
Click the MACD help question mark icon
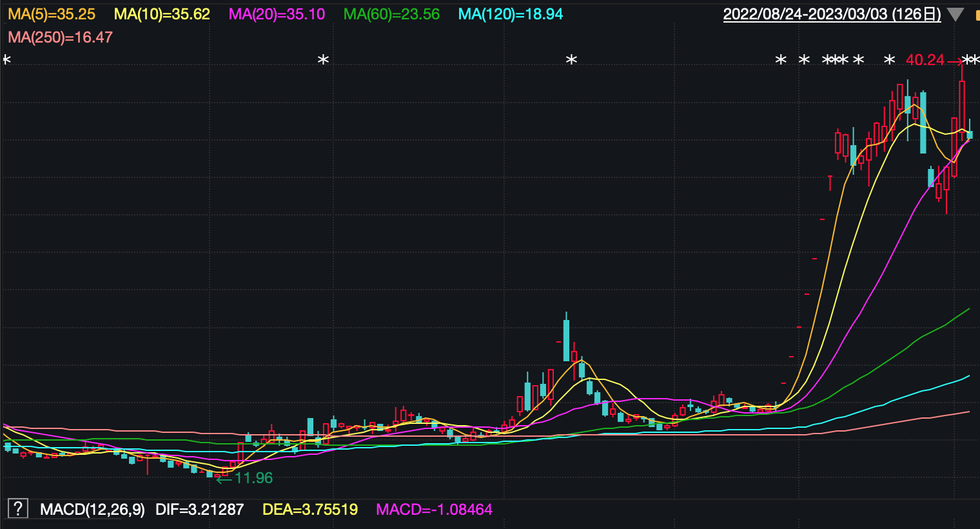click(18, 508)
